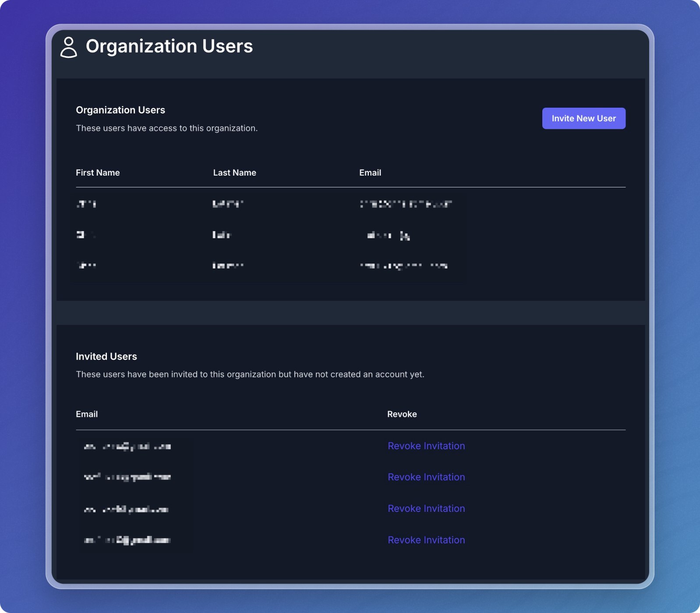Click the Organization Users page title

169,46
